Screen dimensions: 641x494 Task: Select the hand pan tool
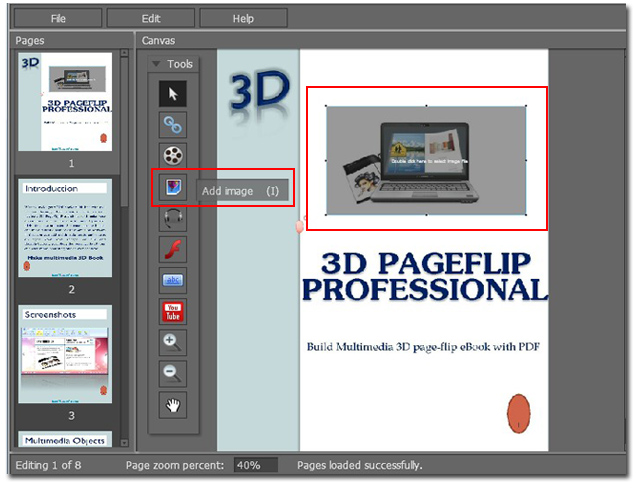(x=173, y=405)
